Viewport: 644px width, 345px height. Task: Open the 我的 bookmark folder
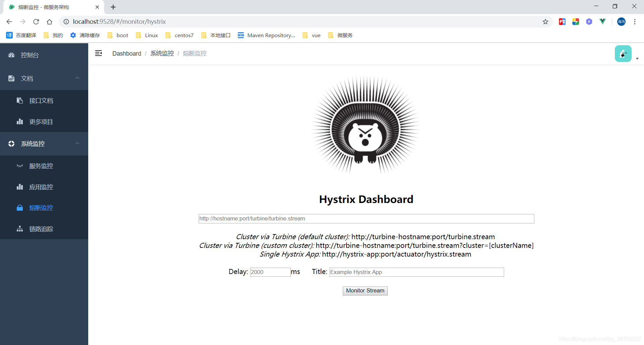53,35
